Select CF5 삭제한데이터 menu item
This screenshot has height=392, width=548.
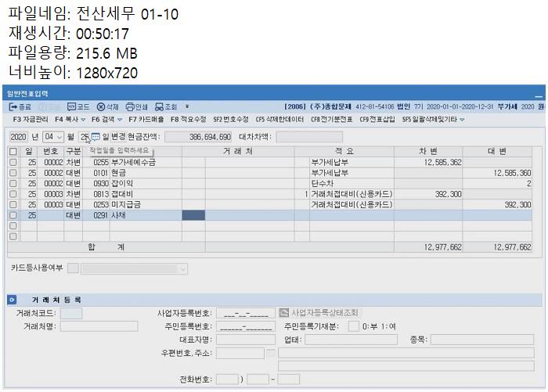click(x=280, y=120)
